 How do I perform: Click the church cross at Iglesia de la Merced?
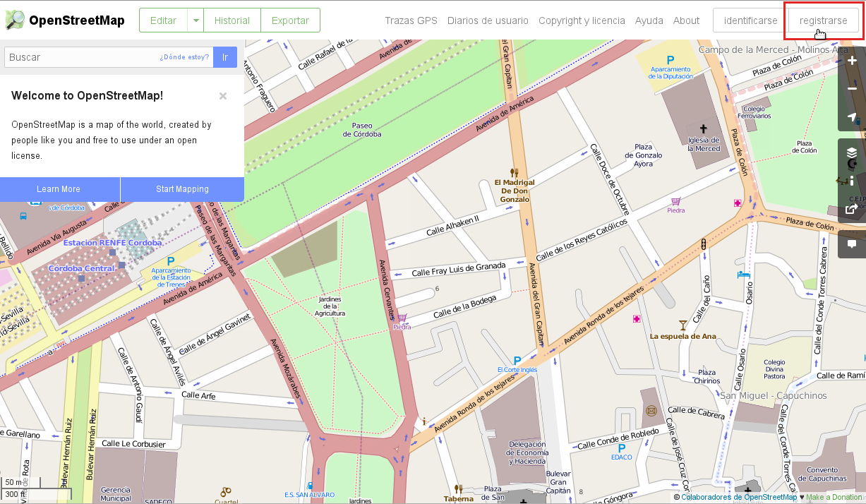pyautogui.click(x=704, y=131)
